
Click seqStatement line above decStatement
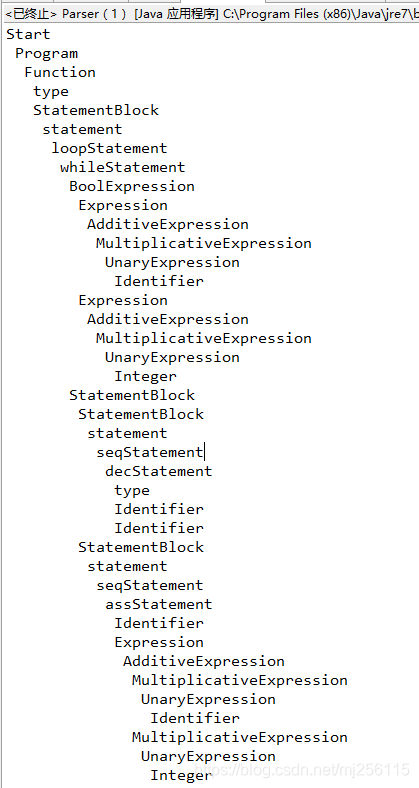coord(150,452)
